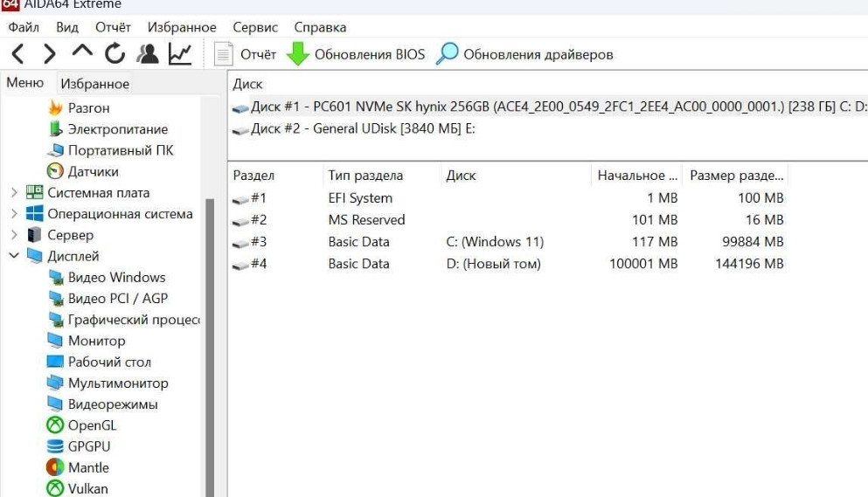This screenshot has width=868, height=497.
Task: Select the C: (Windows 11) partition cell
Action: point(495,242)
